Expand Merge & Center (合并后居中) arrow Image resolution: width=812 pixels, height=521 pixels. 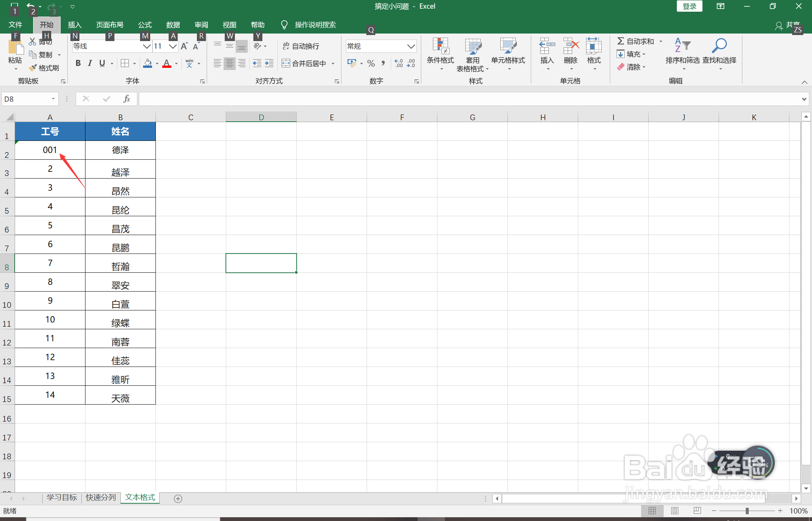click(333, 63)
